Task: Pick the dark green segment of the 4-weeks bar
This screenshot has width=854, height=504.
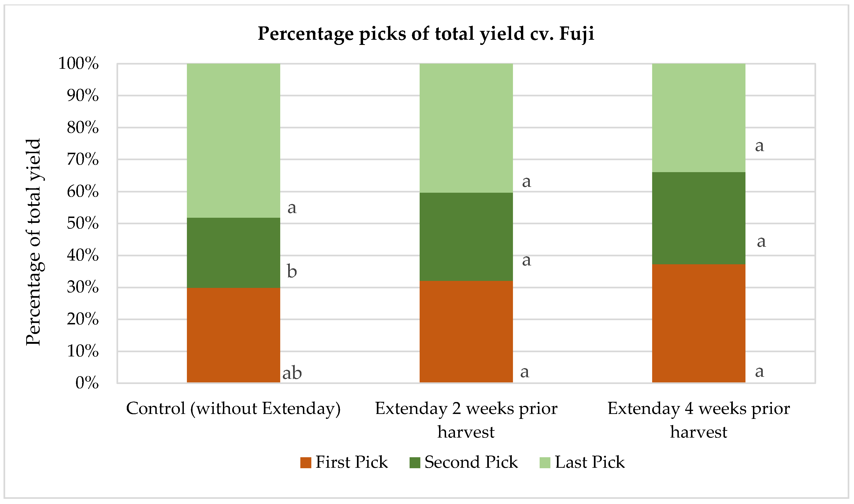Action: [x=698, y=218]
